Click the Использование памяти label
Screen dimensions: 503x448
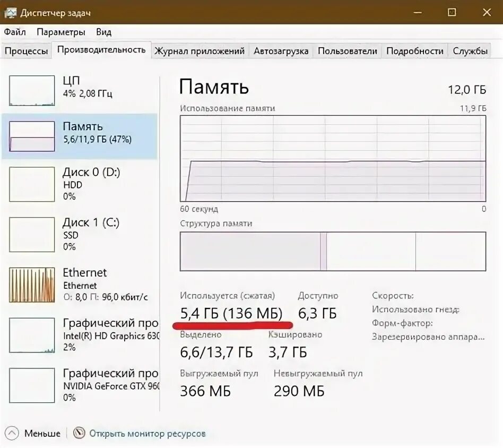[228, 108]
